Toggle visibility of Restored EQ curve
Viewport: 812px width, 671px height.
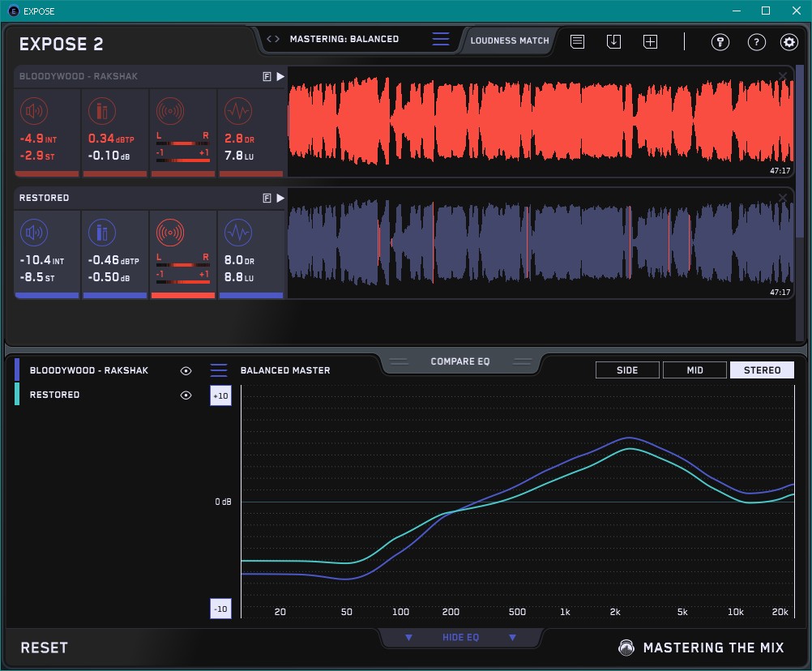click(186, 395)
